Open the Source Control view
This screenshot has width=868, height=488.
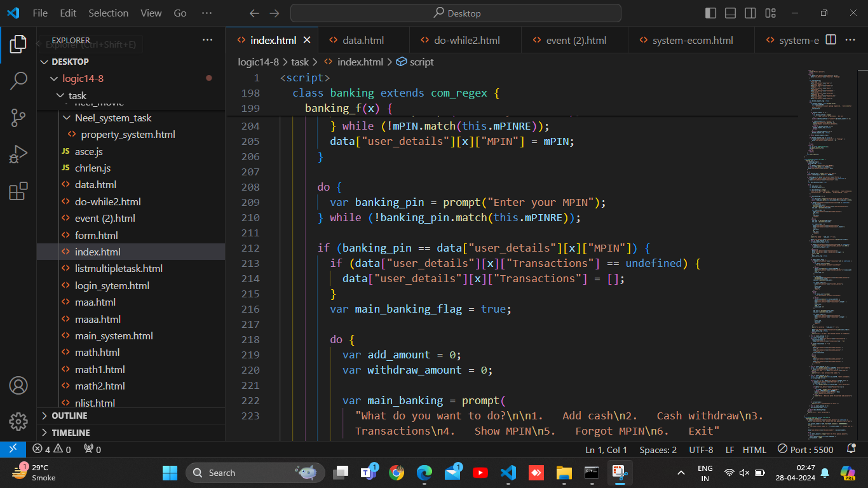(18, 117)
